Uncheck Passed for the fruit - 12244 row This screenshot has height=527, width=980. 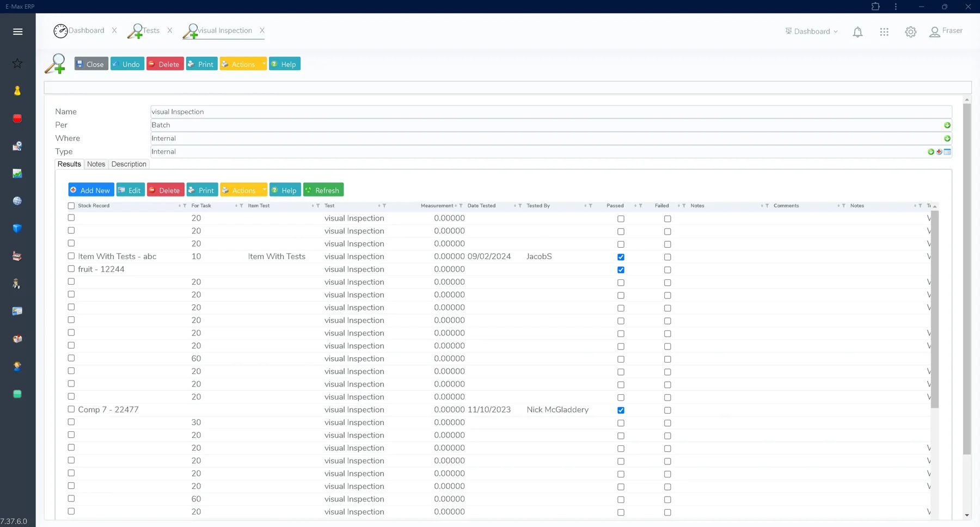point(621,270)
